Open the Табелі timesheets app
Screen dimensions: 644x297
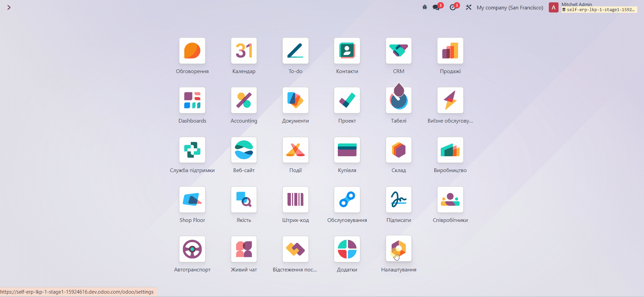pos(399,100)
